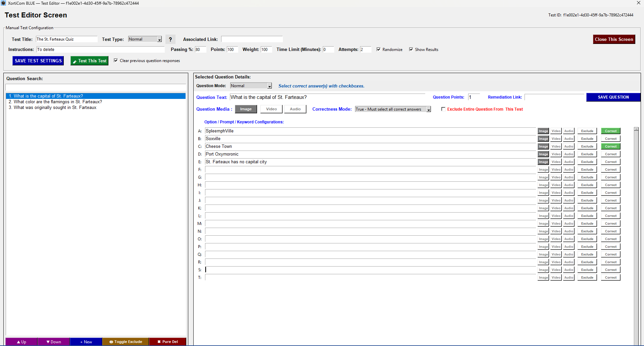Open the Question Mode dropdown
The width and height of the screenshot is (644, 346).
(269, 86)
